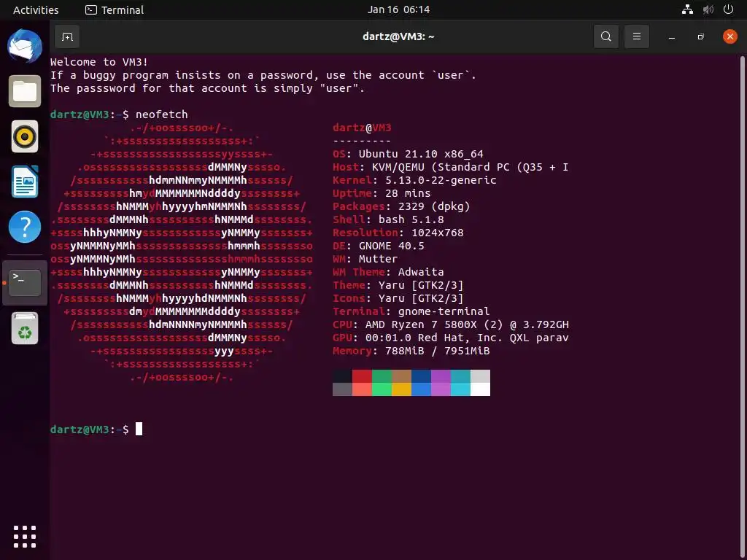Click the text 'Welcome to VM3!'

(99, 62)
